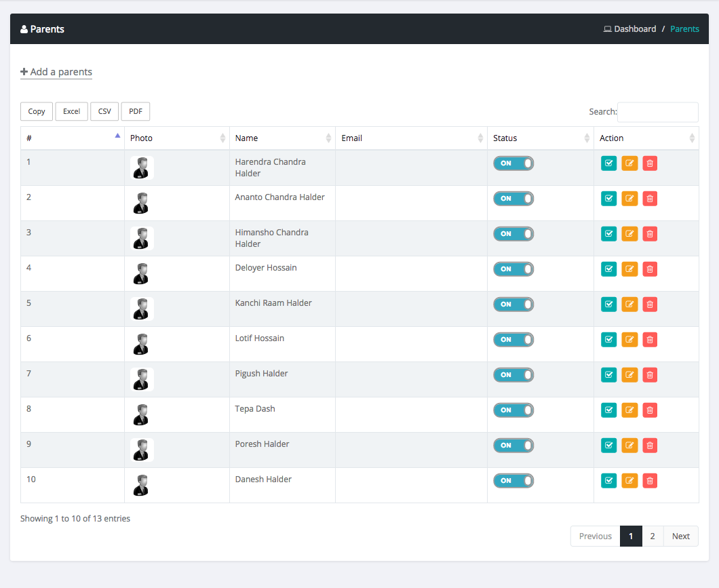This screenshot has width=719, height=588.
Task: Edit Kanchi Raam Halder using the orange icon
Action: click(629, 305)
